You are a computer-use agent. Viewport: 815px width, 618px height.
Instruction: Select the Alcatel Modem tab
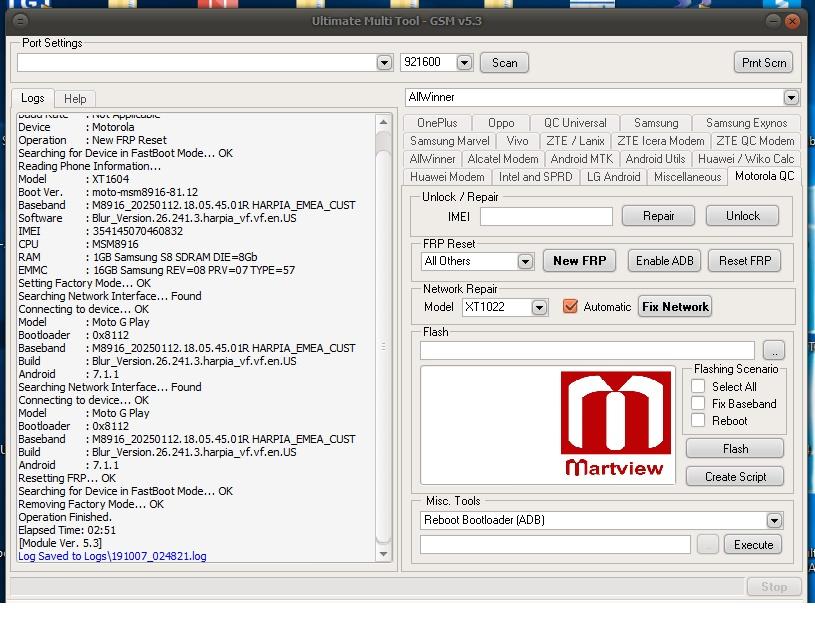(503, 159)
